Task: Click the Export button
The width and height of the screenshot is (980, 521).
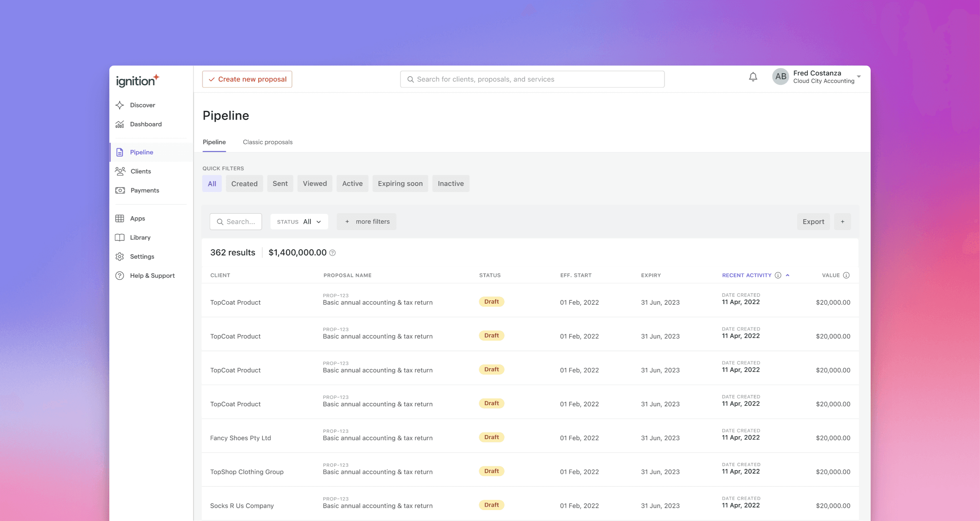Action: click(813, 221)
